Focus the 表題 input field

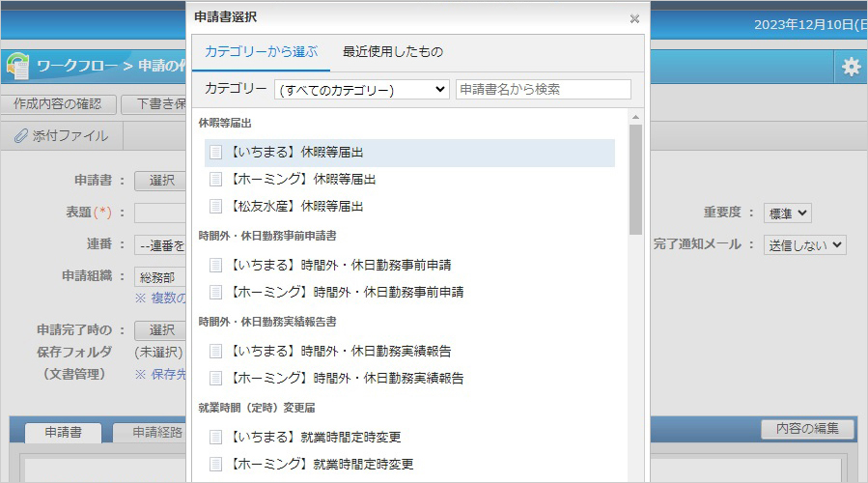160,213
